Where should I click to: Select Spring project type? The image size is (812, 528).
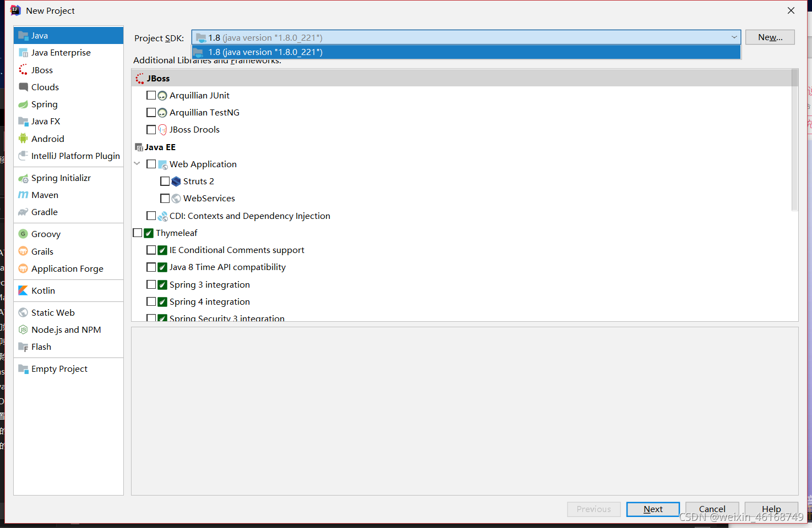(68, 105)
